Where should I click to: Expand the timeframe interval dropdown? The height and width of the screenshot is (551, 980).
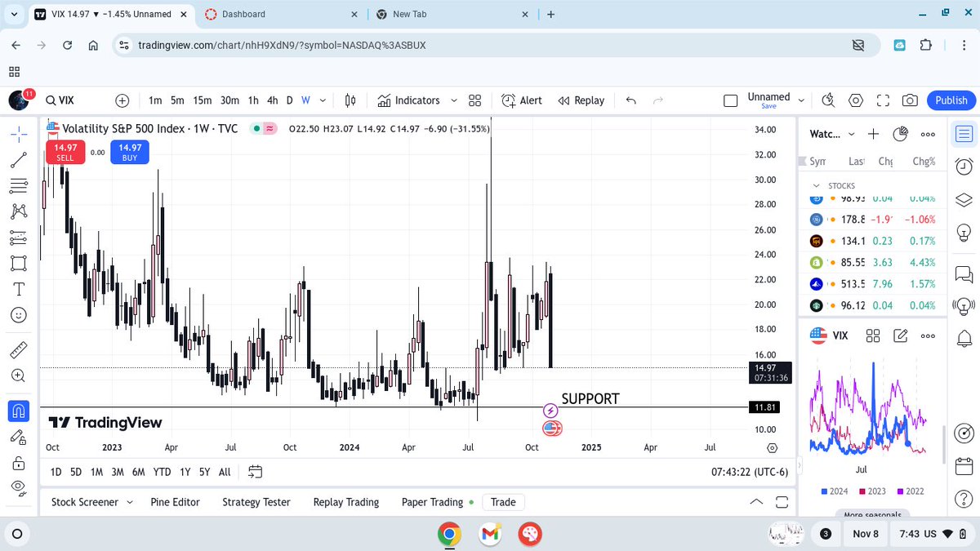tap(323, 100)
